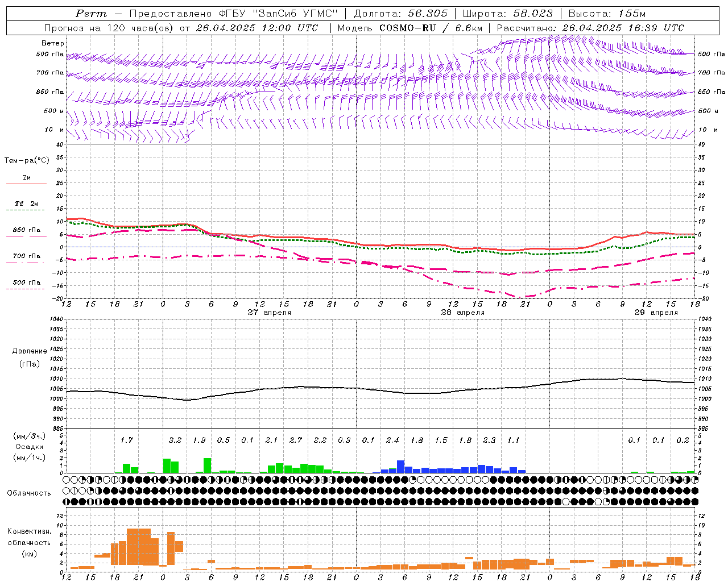Click the "2.7" precipitation total

point(296,440)
